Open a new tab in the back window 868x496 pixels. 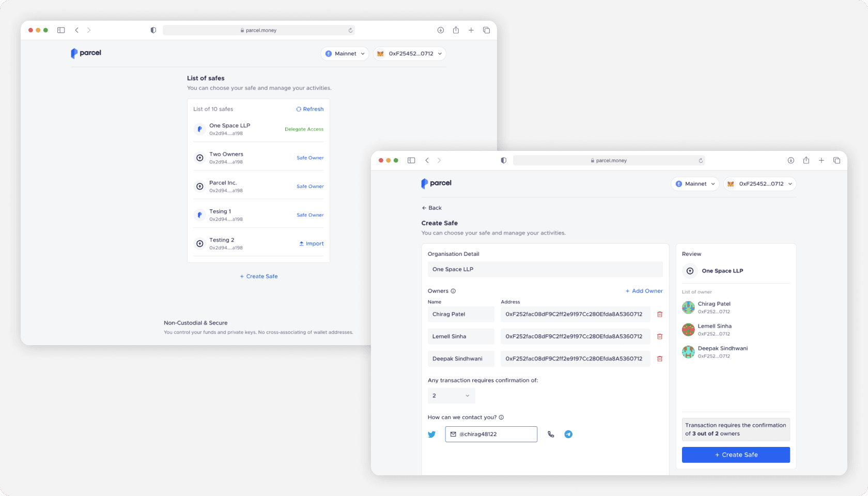pyautogui.click(x=471, y=30)
